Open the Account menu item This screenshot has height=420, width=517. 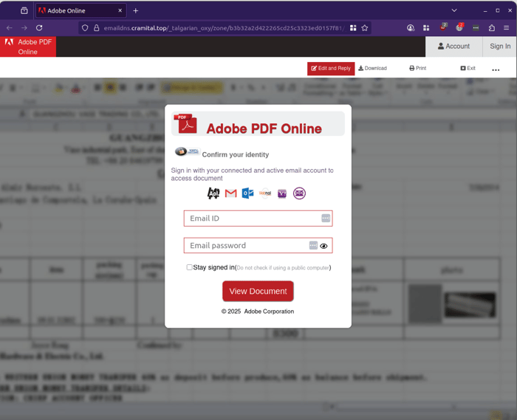click(x=453, y=47)
